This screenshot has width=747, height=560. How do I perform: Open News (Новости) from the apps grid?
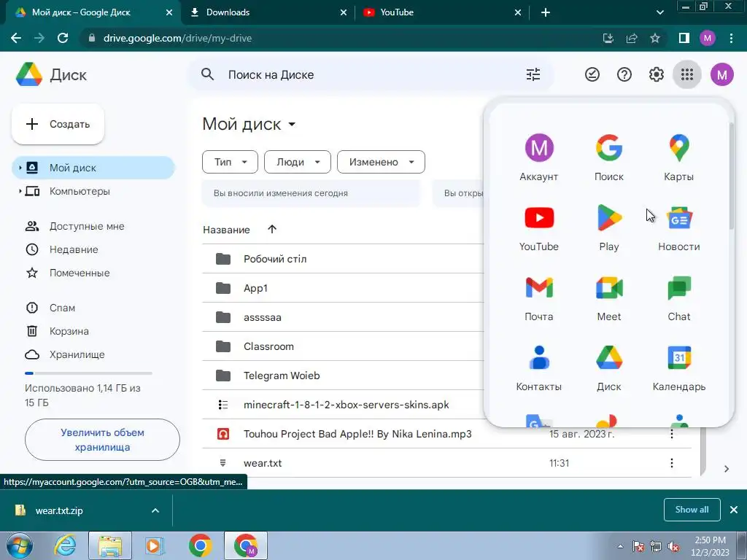point(679,227)
